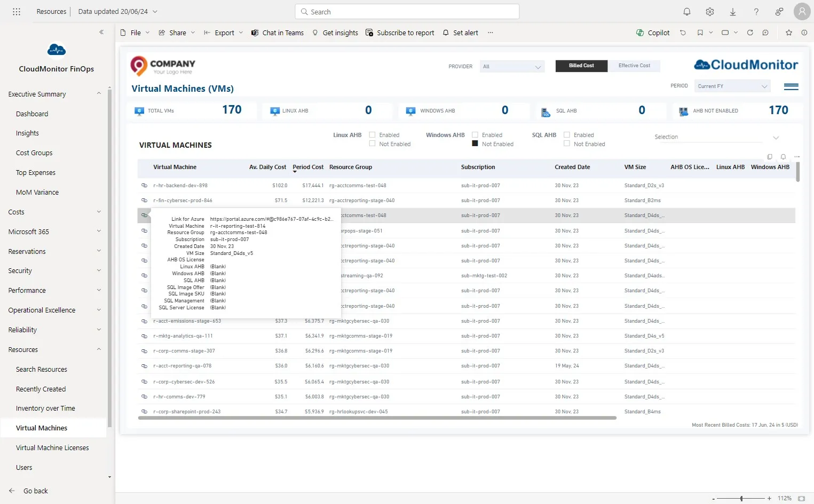This screenshot has height=504, width=814.
Task: Check SQL AHB Enabled checkbox
Action: pos(567,135)
